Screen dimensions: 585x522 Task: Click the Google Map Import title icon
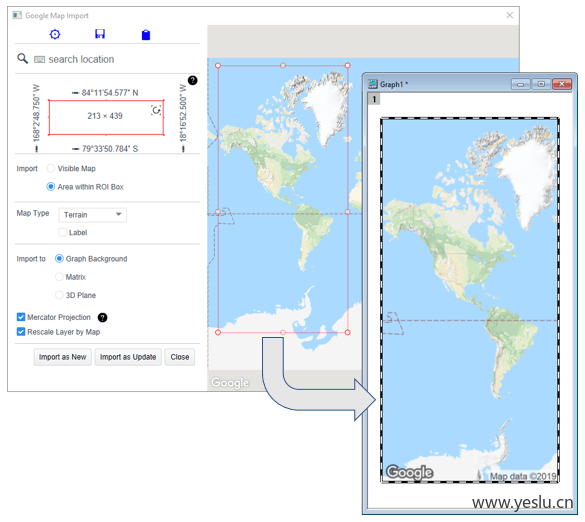17,15
